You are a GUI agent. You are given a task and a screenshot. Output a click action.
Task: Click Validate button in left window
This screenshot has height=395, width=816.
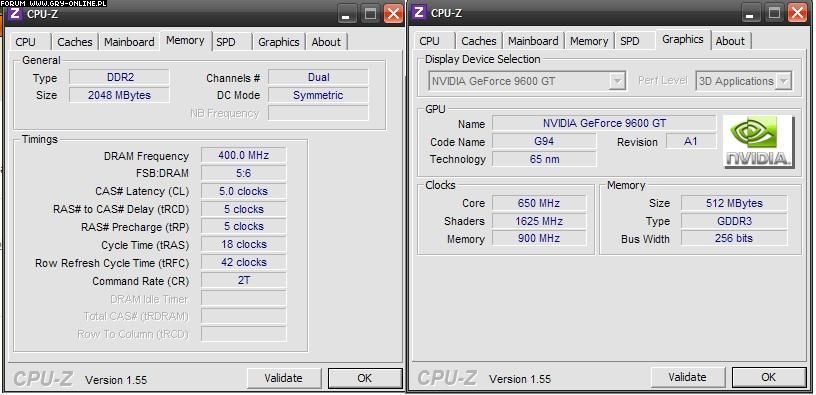coord(283,378)
